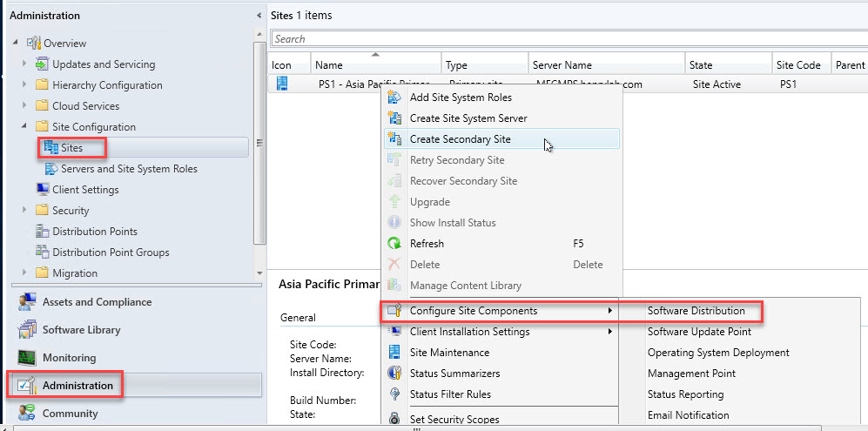868x431 pixels.
Task: Switch to the Software Library workspace
Action: [81, 330]
